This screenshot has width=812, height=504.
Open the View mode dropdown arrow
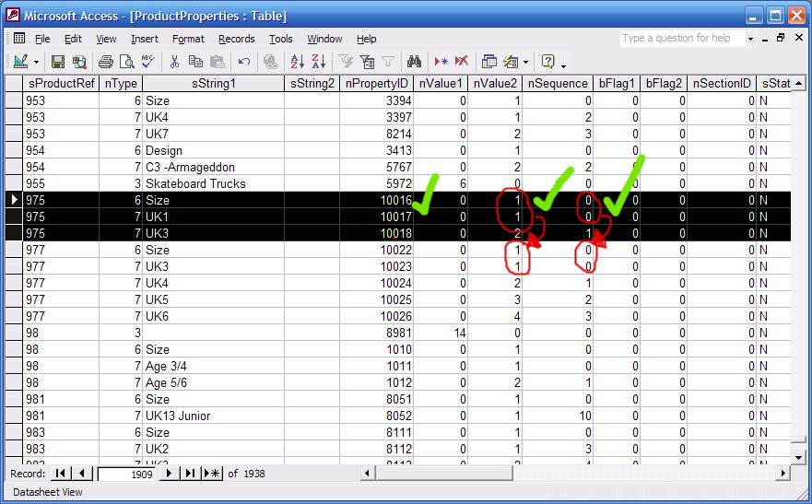click(36, 62)
